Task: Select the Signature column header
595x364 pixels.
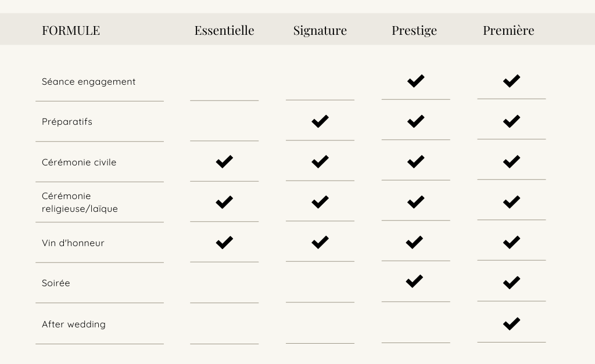Action: [x=320, y=30]
